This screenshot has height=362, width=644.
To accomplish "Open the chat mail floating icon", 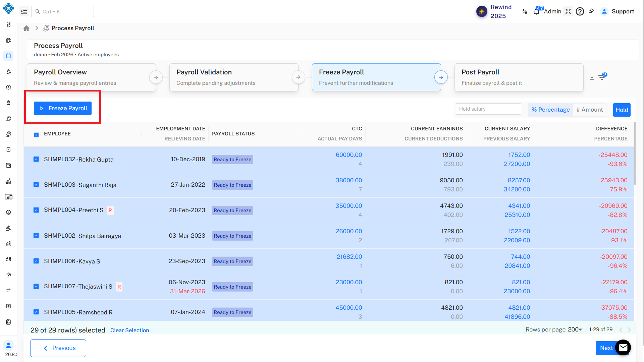I will (x=623, y=348).
